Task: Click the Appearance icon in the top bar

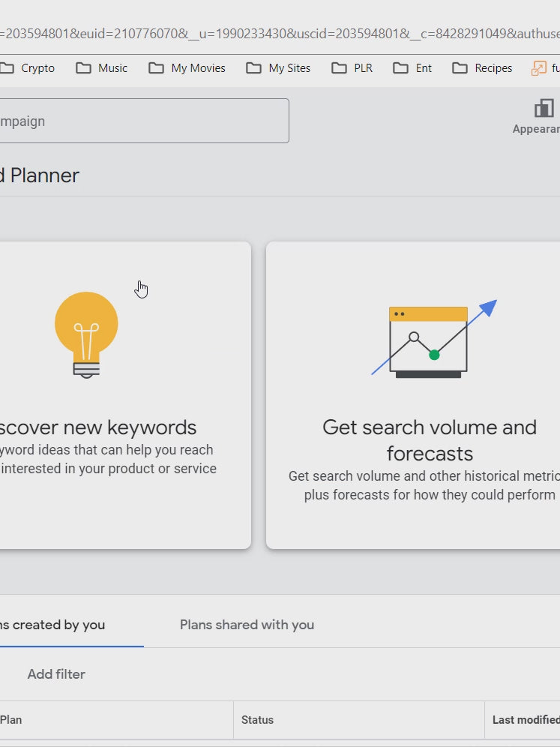Action: coord(544,109)
